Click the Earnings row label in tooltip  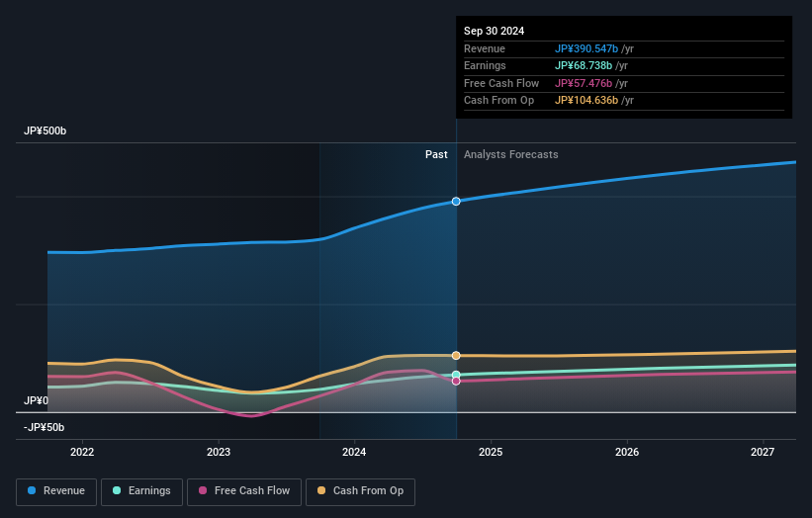485,65
